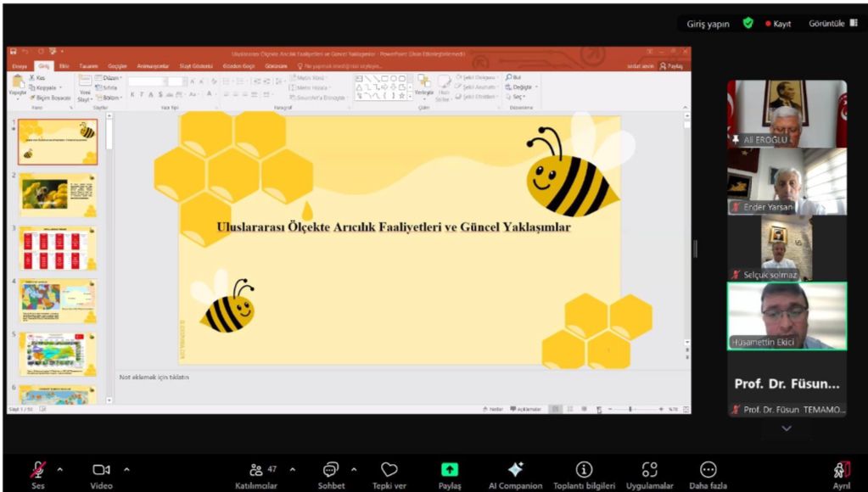Click the slide title about Arıcılık Faaliyetleri
The height and width of the screenshot is (492, 868).
394,226
